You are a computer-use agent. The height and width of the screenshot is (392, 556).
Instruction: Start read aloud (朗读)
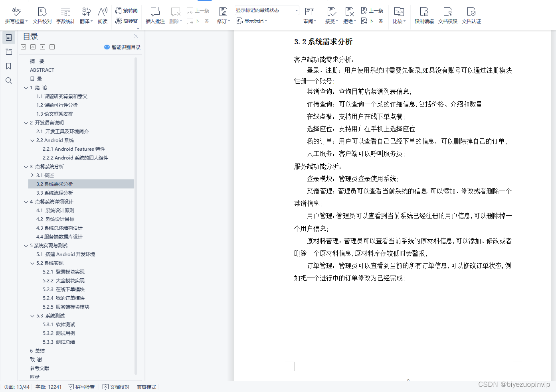[103, 15]
